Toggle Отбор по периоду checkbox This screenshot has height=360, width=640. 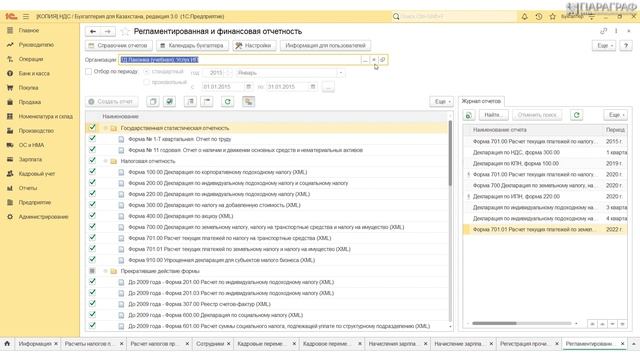point(89,71)
